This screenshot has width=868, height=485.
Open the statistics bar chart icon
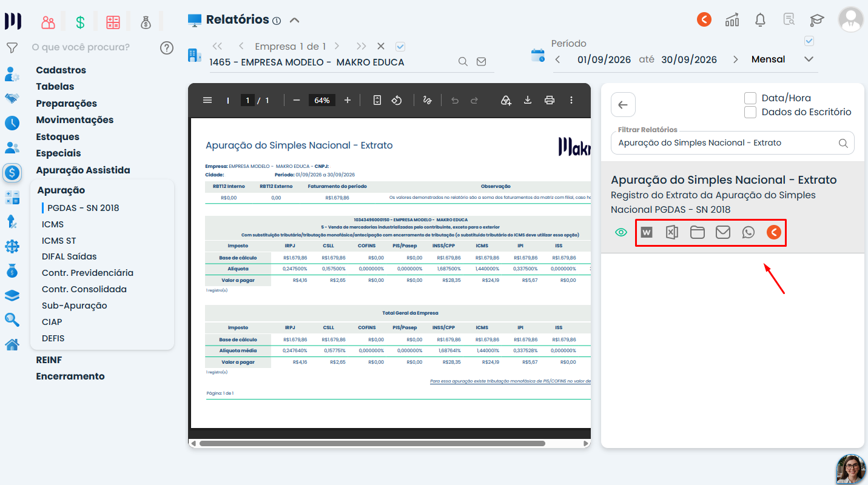tap(732, 20)
